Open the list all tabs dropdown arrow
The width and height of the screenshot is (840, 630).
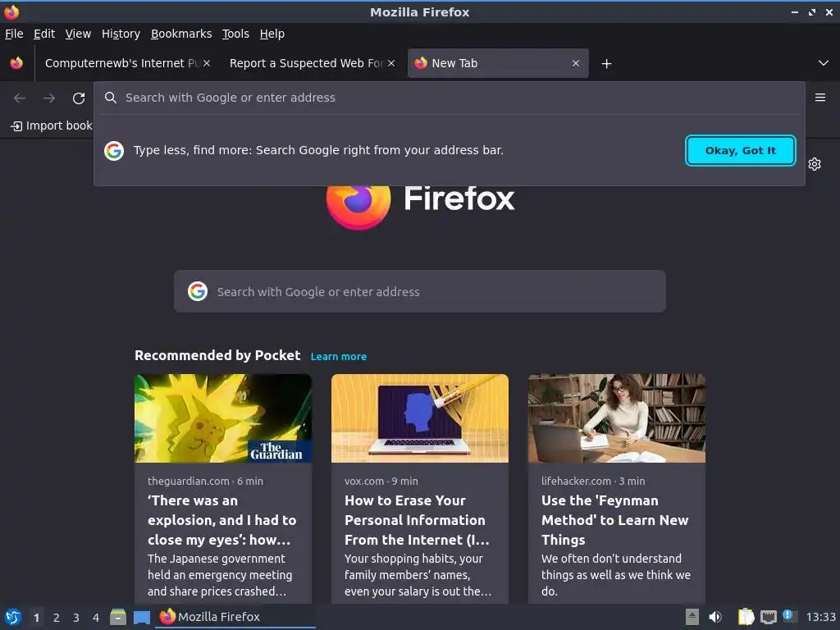click(824, 63)
